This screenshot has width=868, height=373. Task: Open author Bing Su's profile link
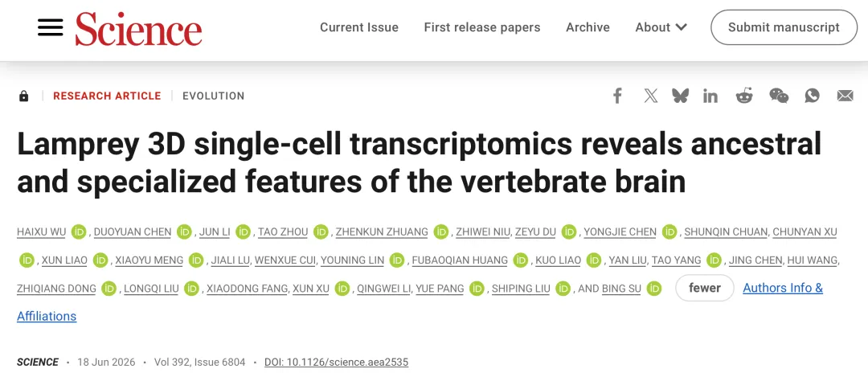[x=622, y=289]
